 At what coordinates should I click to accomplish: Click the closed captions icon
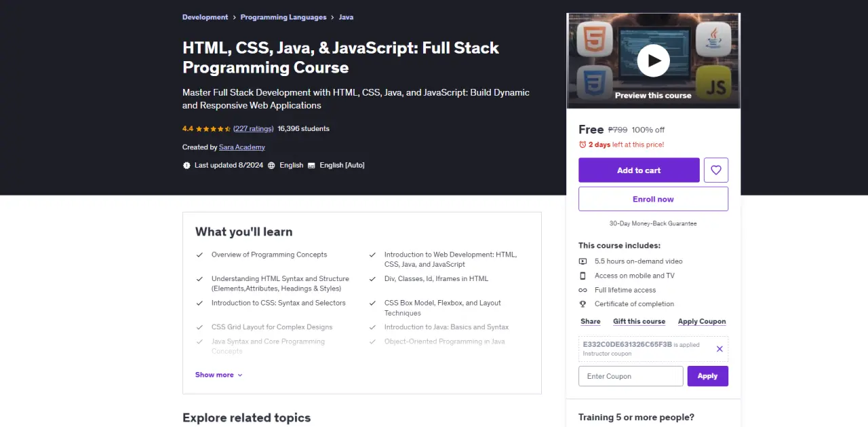311,165
